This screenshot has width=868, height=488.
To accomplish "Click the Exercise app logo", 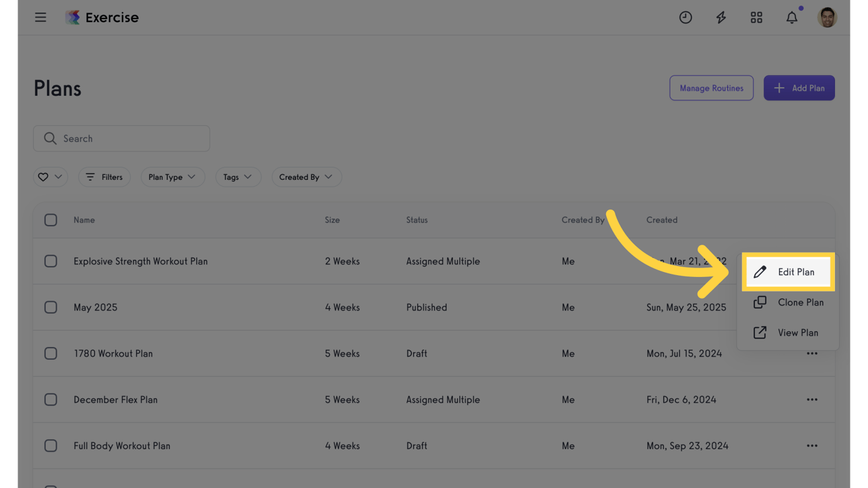I will click(73, 18).
